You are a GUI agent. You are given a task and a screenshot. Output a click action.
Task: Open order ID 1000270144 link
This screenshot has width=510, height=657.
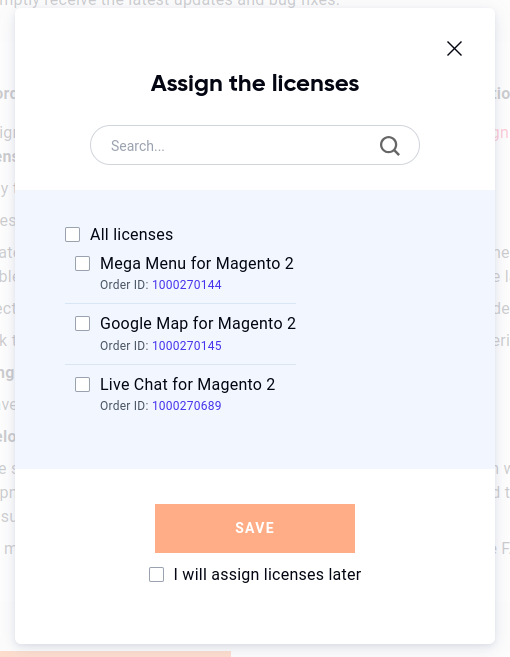(186, 285)
